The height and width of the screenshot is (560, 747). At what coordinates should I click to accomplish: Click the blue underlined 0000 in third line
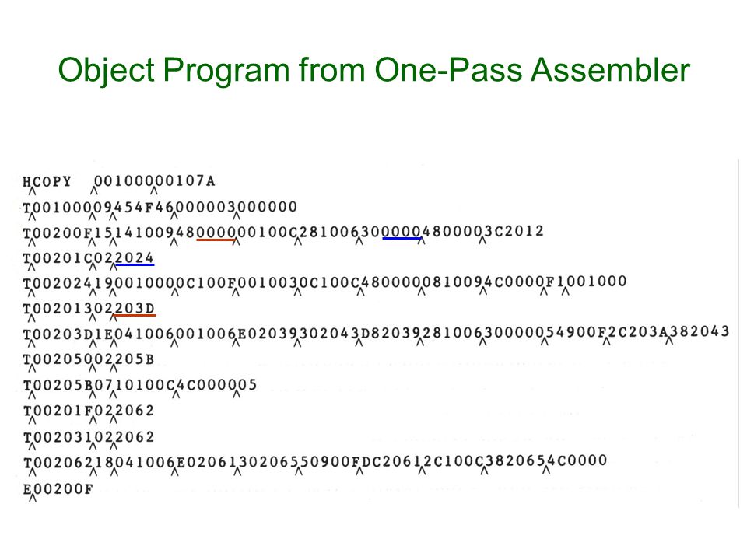[x=402, y=232]
